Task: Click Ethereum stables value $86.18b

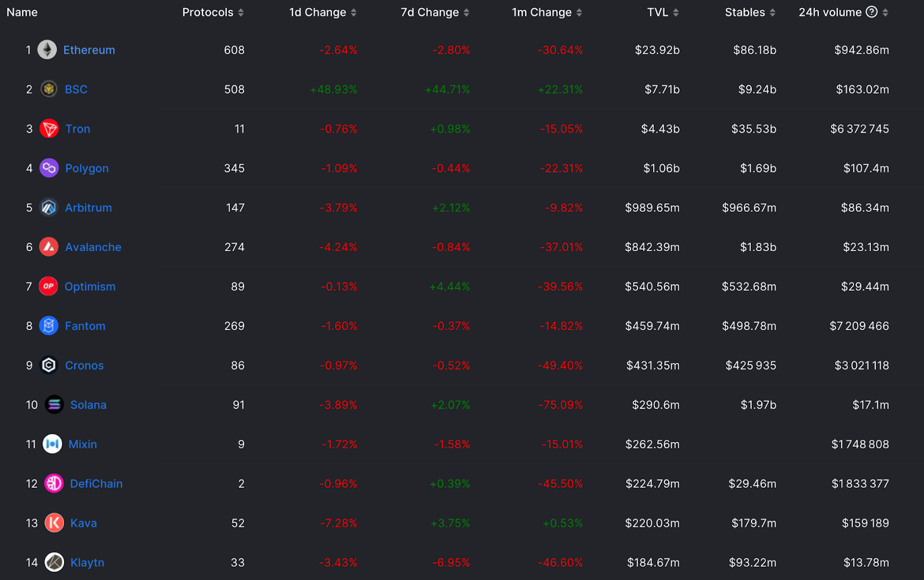Action: click(754, 50)
